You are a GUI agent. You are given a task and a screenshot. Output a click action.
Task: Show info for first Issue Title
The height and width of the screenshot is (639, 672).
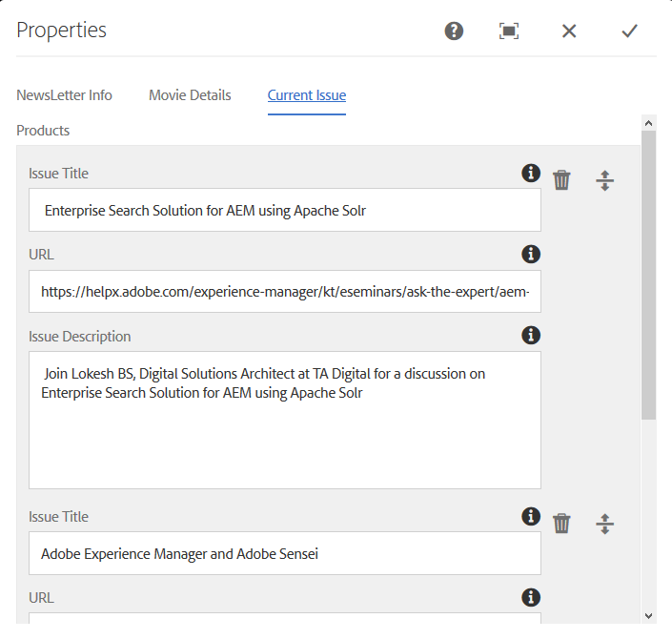pyautogui.click(x=531, y=174)
